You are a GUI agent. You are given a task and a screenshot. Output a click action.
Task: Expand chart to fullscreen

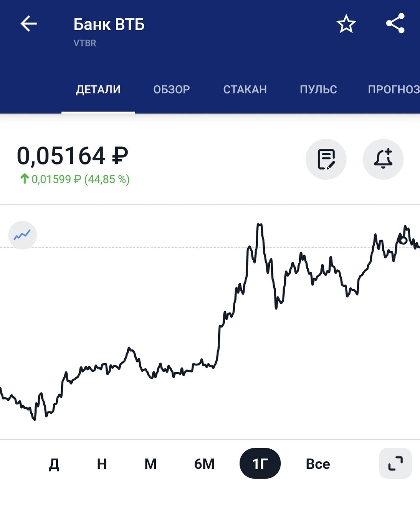[x=395, y=463]
